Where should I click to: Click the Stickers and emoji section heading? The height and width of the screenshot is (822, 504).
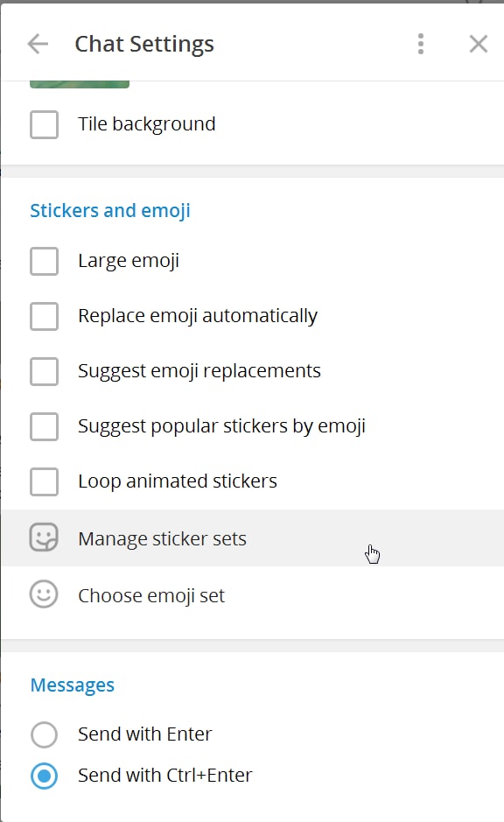pyautogui.click(x=110, y=211)
